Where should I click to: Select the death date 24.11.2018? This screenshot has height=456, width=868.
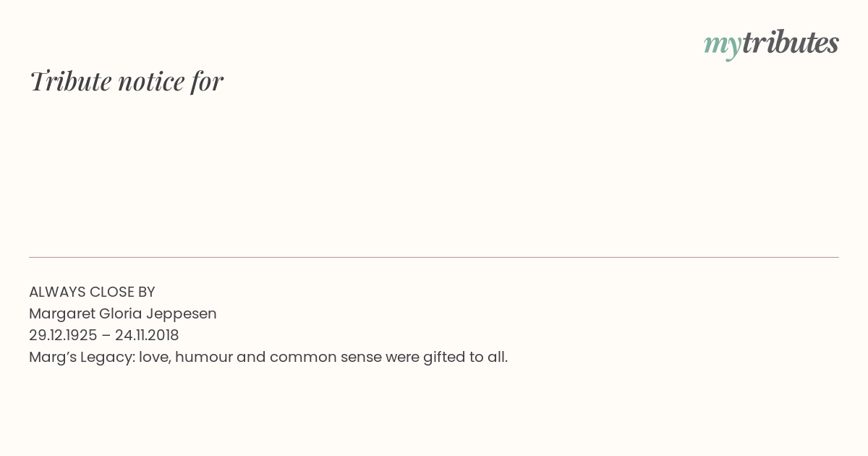(147, 335)
